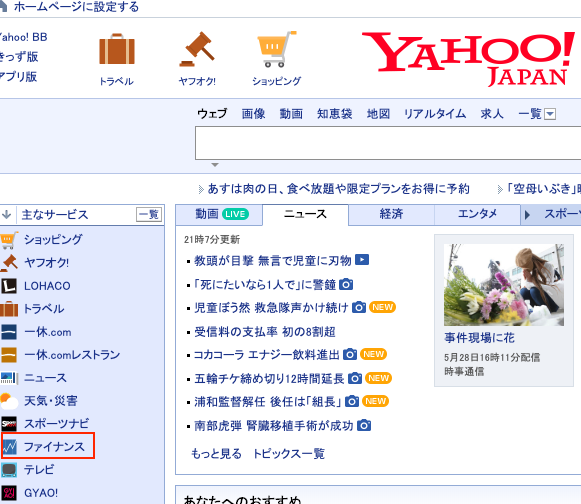Select the 動画 search category

(x=291, y=113)
